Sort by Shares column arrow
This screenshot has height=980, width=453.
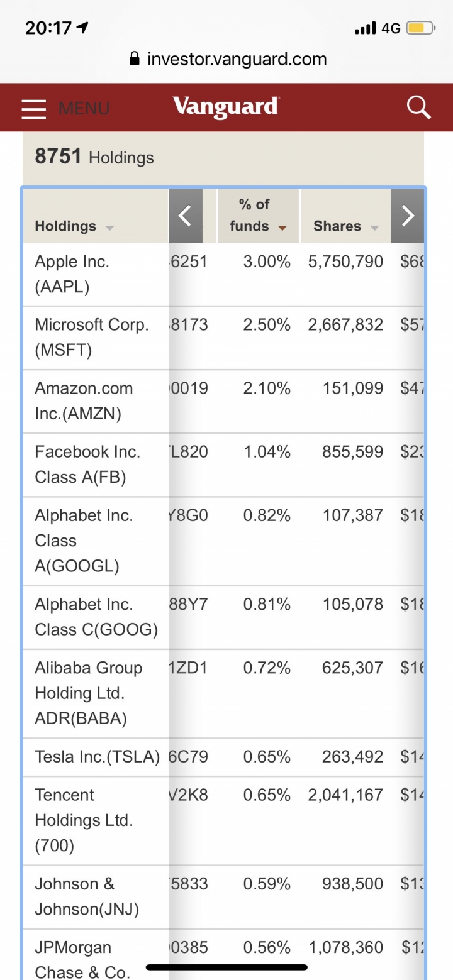(x=374, y=228)
